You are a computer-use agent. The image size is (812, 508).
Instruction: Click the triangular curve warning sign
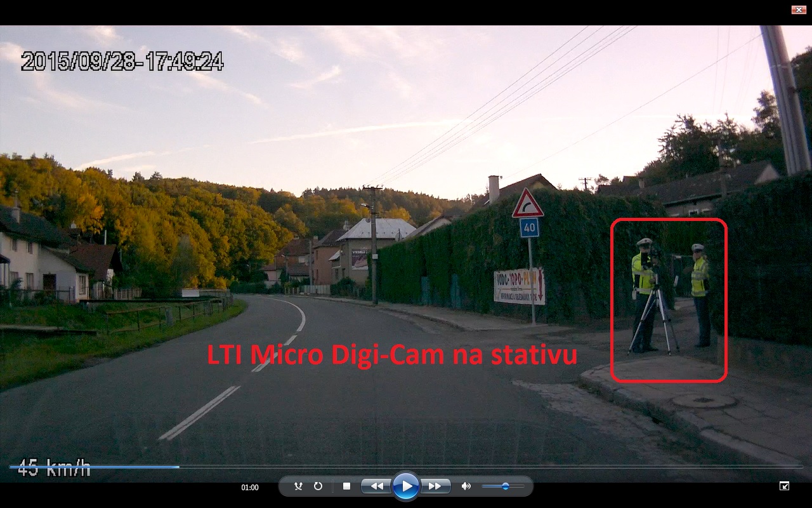click(528, 204)
